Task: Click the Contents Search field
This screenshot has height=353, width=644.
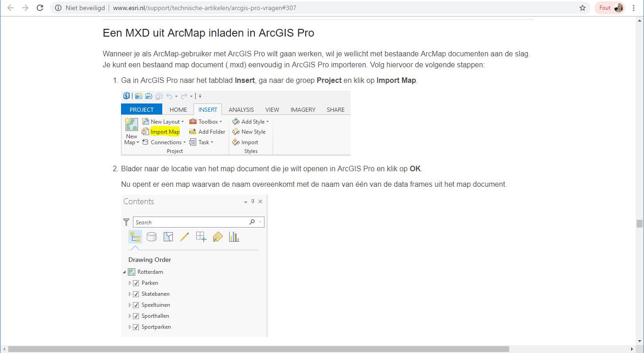Action: 198,222
